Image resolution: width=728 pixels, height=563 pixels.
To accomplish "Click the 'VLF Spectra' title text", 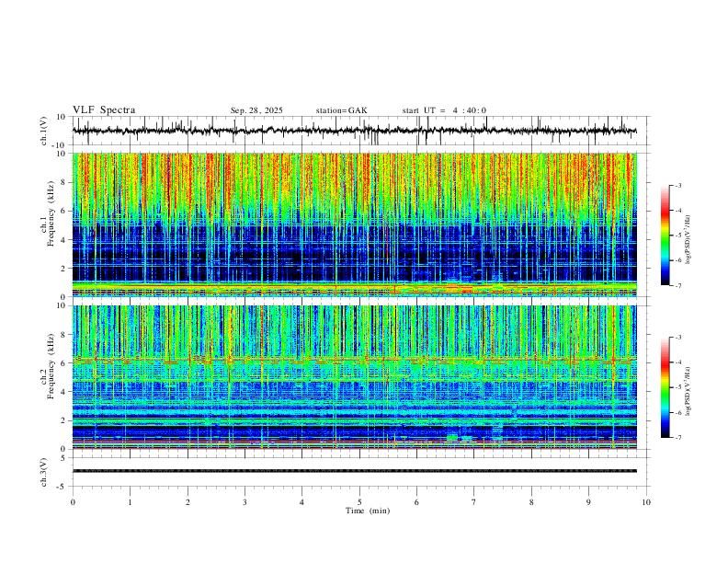I will point(104,110).
